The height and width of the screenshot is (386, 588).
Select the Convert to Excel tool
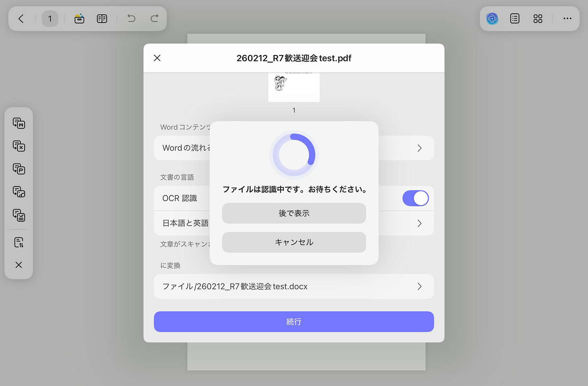click(19, 146)
